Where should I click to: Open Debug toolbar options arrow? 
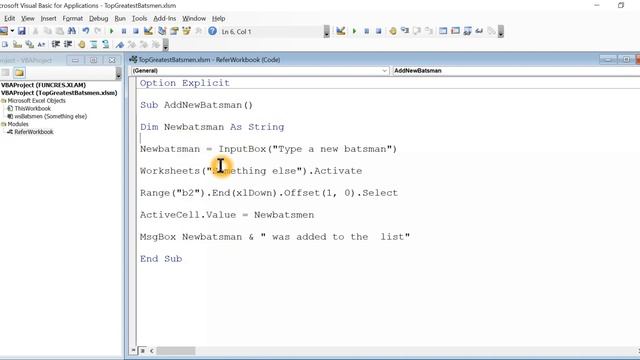point(501,31)
